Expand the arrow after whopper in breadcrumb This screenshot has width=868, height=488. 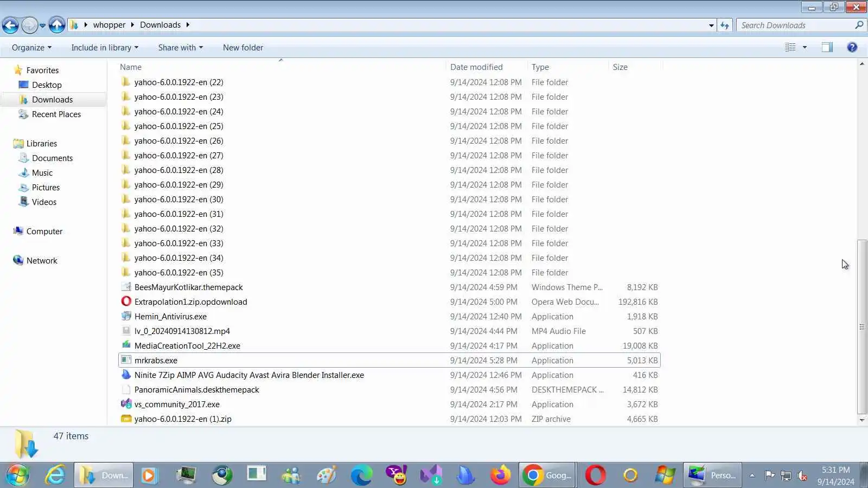132,25
